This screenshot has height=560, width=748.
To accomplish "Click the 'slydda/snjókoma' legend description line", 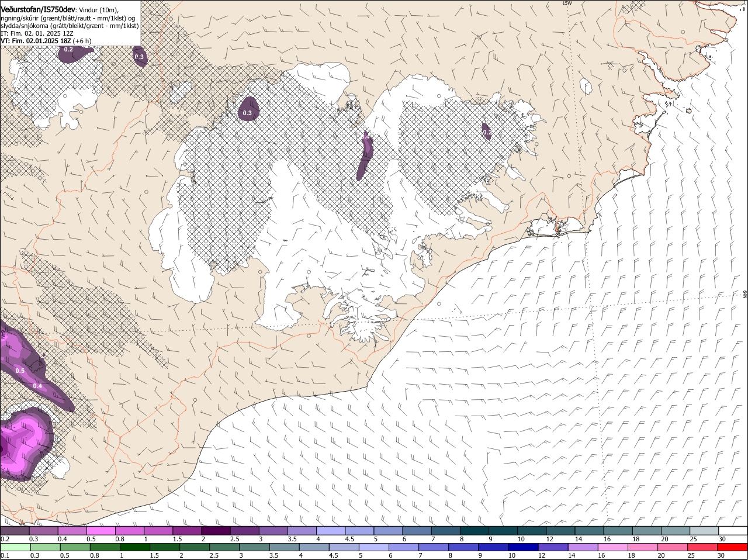I will [70, 26].
